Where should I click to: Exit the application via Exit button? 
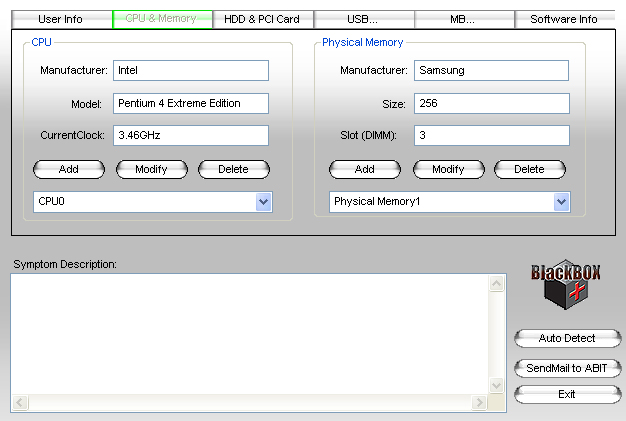click(x=567, y=395)
